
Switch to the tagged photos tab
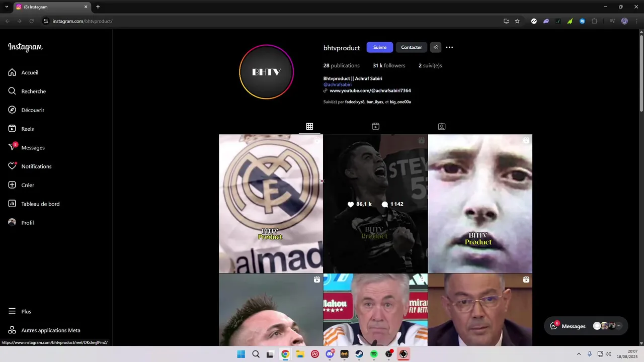click(x=441, y=127)
